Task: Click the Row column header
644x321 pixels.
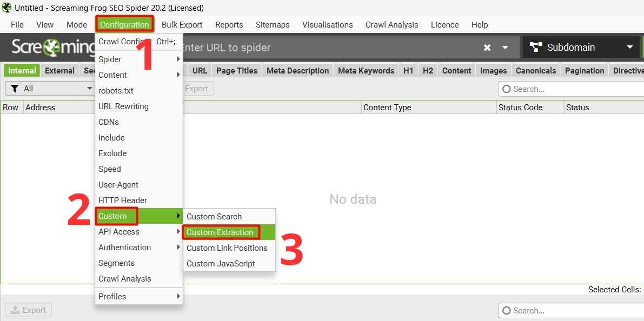Action: tap(11, 108)
